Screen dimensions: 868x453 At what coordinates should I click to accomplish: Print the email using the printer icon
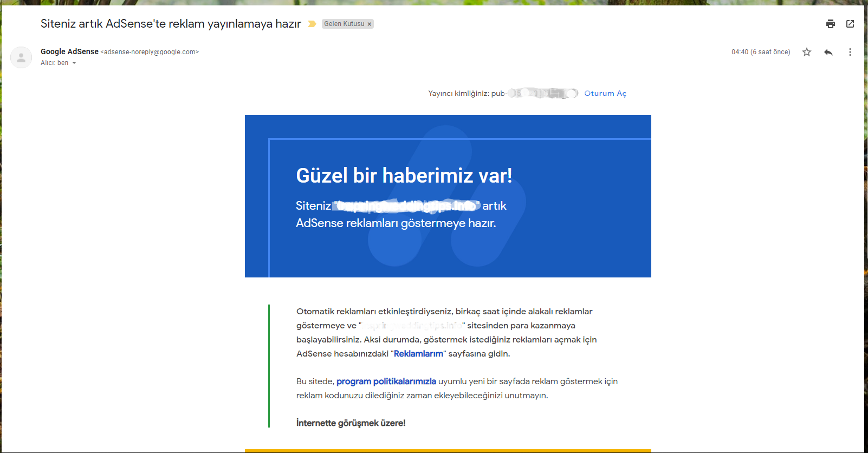click(x=831, y=24)
